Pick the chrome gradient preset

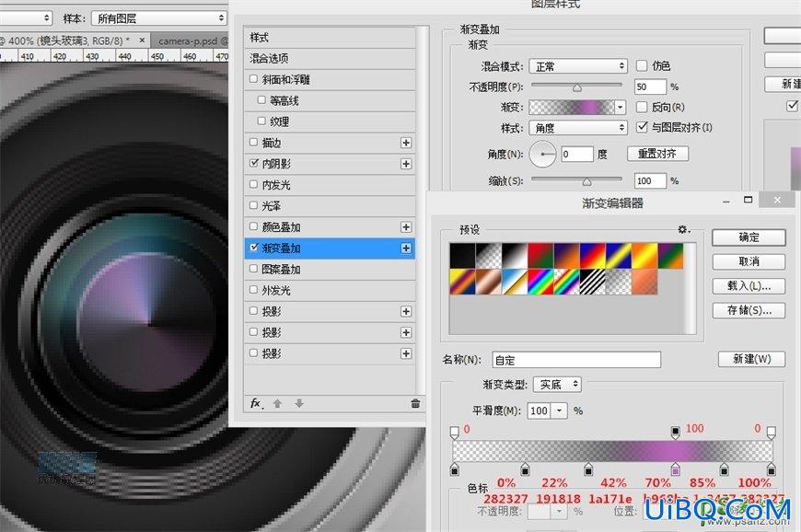515,282
